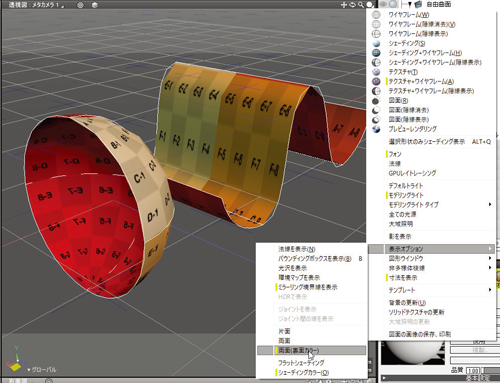Click 図面の画像の保存、印刷

click(420, 334)
